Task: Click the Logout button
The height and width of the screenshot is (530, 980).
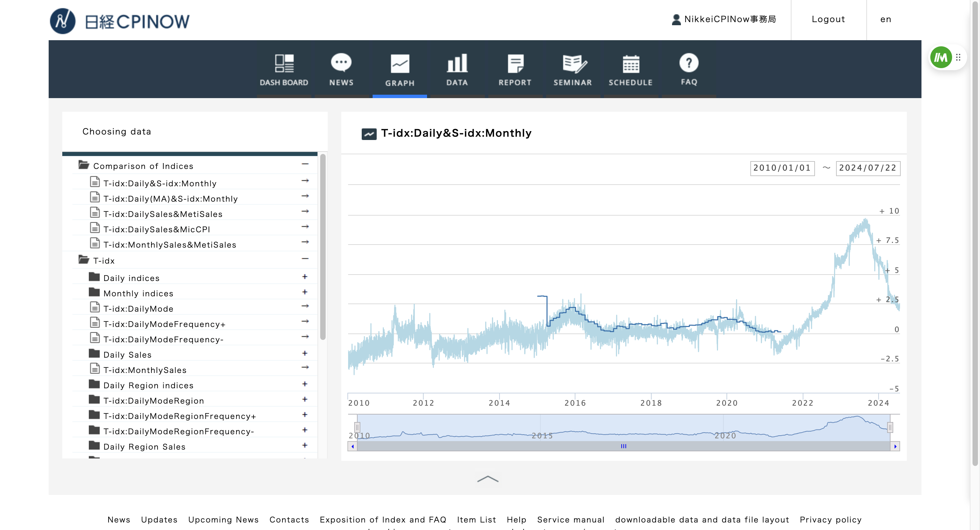Action: [x=828, y=19]
